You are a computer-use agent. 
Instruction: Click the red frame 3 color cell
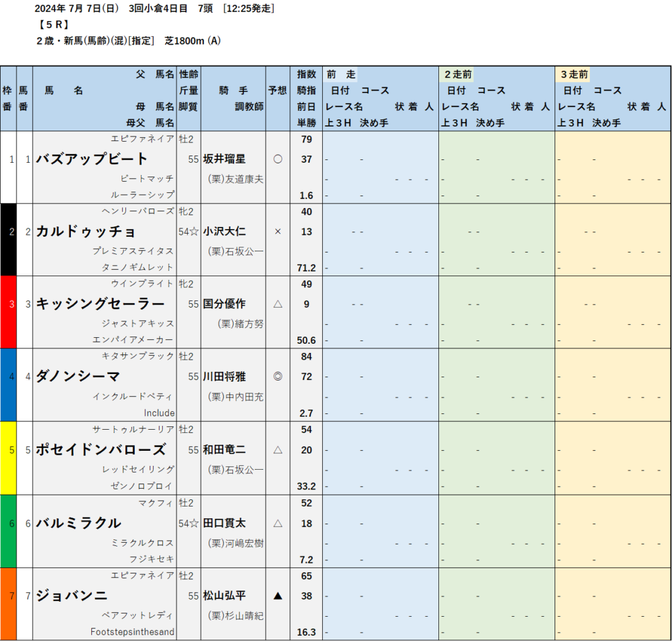[x=8, y=312]
